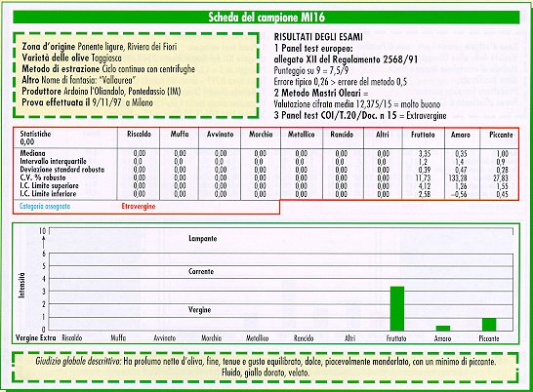Click the title 'Scheda del campione MI16'

[266, 18]
